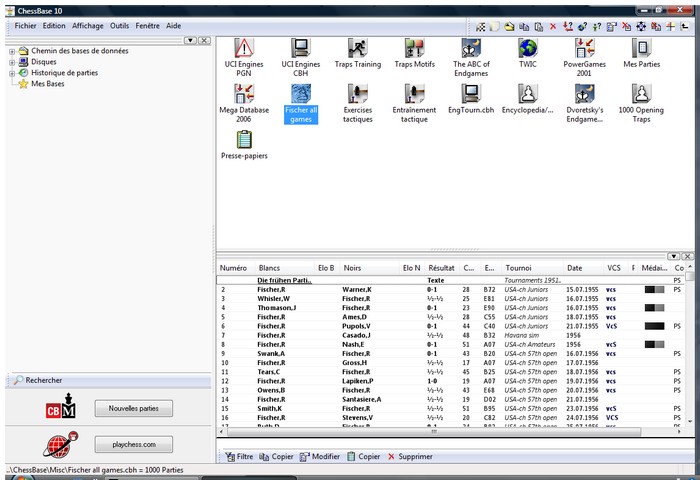Close the game list pane

pos(688,256)
